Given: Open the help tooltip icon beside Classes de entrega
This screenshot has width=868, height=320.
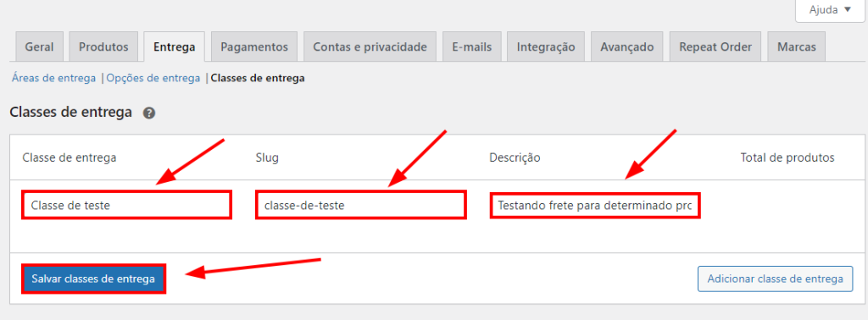Looking at the screenshot, I should (149, 113).
